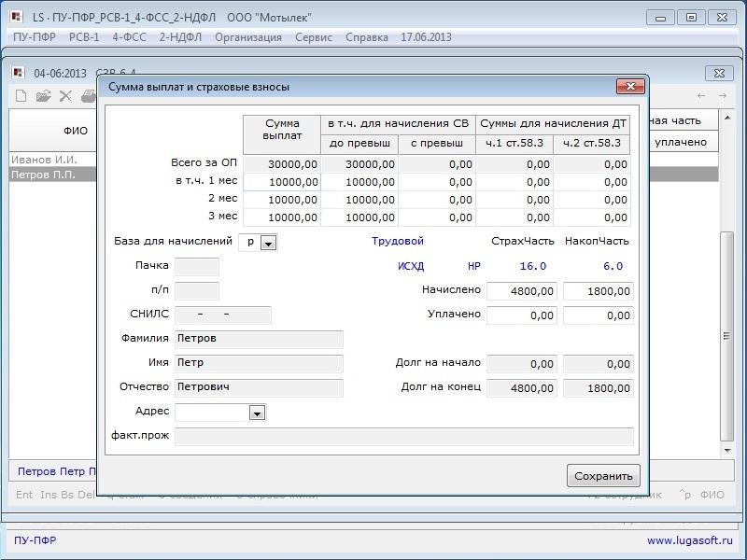The height and width of the screenshot is (560, 747).
Task: Select Иванов И.И. row in background list
Action: (53, 160)
